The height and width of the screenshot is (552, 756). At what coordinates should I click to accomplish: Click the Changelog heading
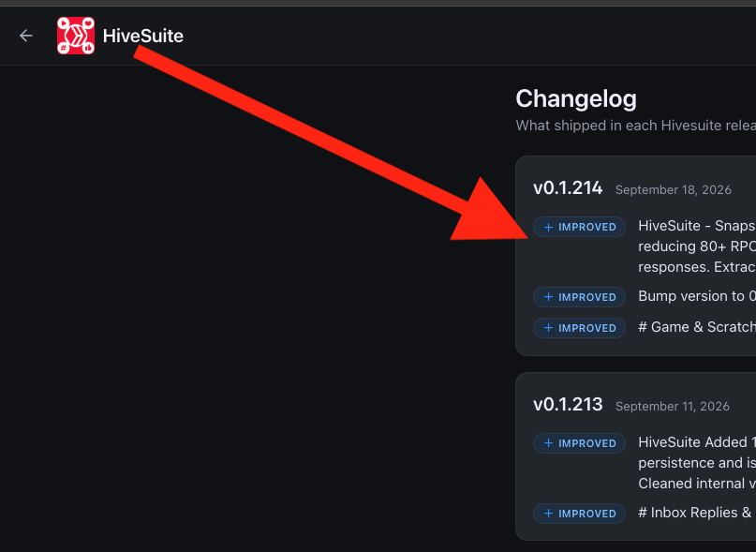pyautogui.click(x=576, y=99)
